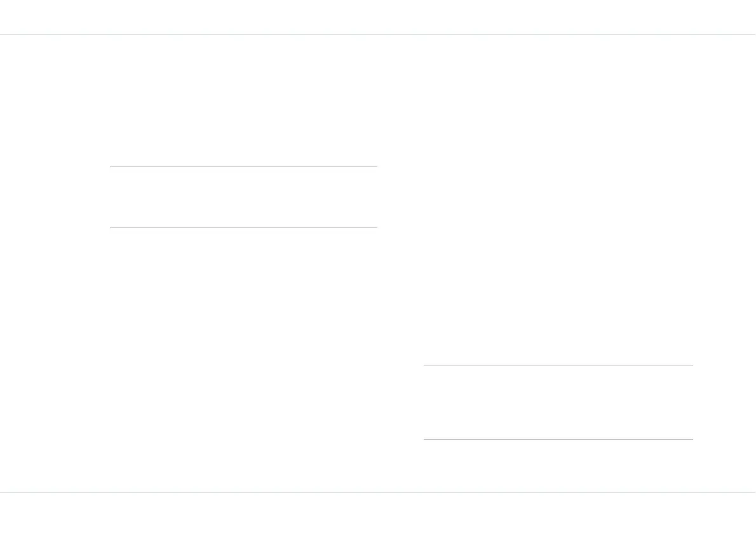This screenshot has width=756, height=534.
Task: Click empty space below the right column block
Action: pyautogui.click(x=558, y=465)
